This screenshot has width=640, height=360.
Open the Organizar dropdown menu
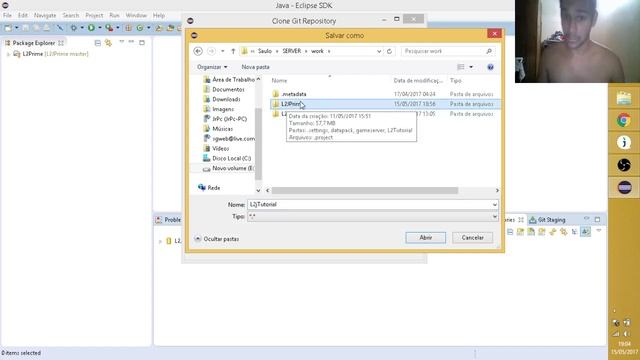(212, 67)
